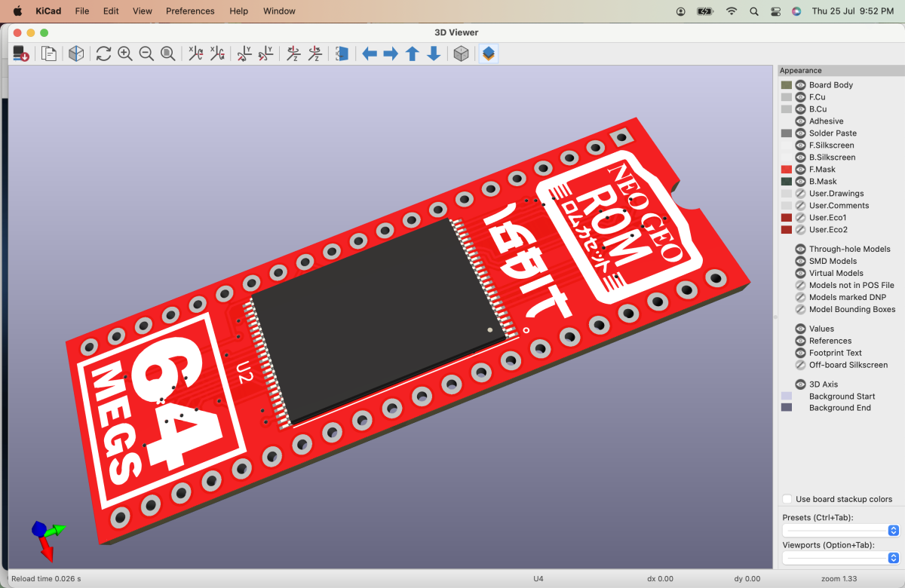Pan the board down with the arrow
The image size is (905, 588).
click(434, 54)
